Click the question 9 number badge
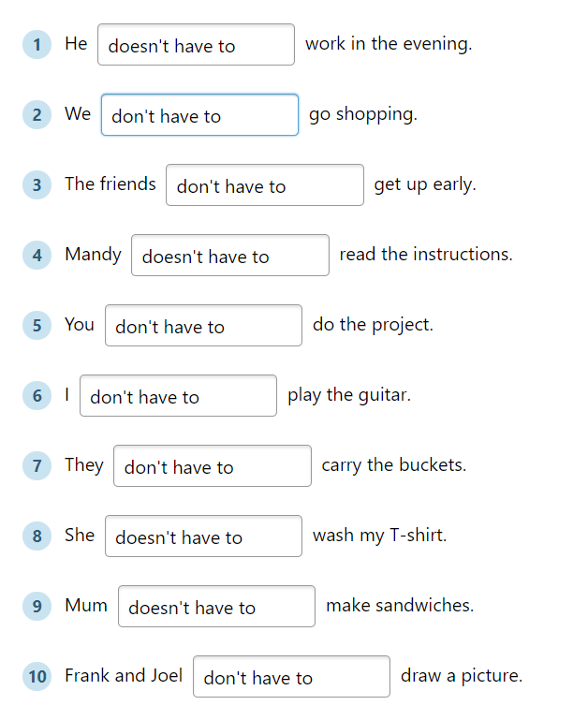Image resolution: width=588 pixels, height=720 pixels. click(37, 606)
